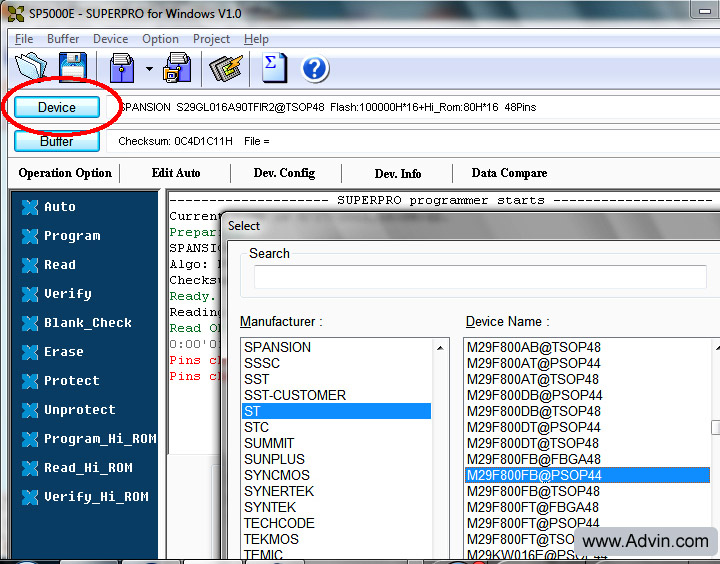Click the chip with lightning bolt icon
This screenshot has height=564, width=720.
point(226,68)
